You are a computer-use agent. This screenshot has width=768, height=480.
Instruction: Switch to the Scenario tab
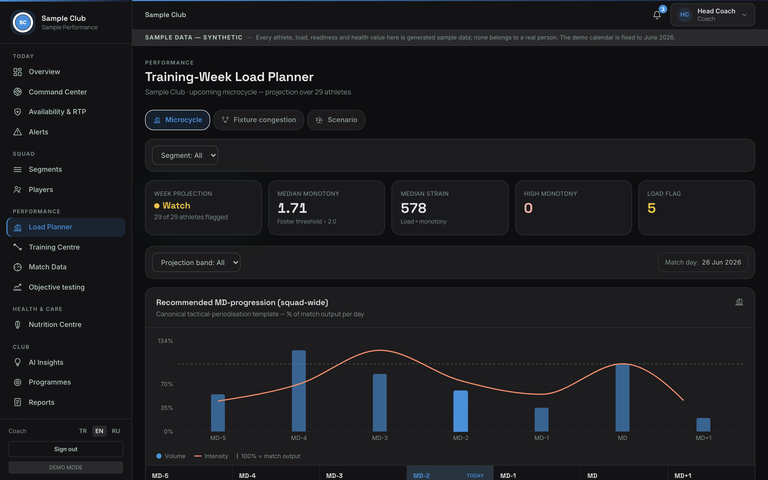336,120
